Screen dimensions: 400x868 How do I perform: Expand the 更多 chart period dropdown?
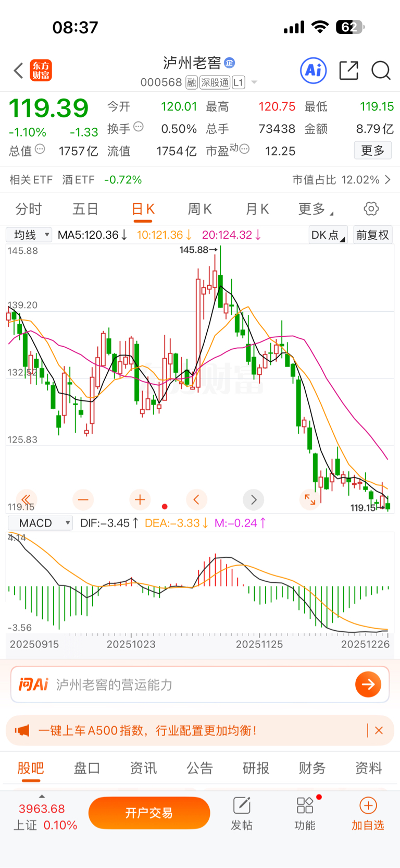(316, 209)
